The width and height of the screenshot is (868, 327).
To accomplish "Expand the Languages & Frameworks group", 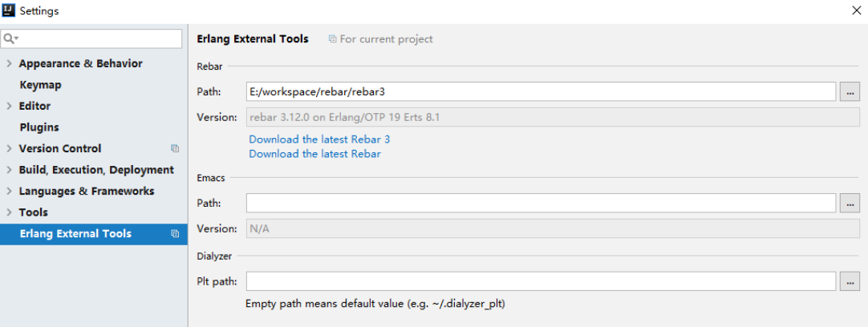I will point(9,191).
